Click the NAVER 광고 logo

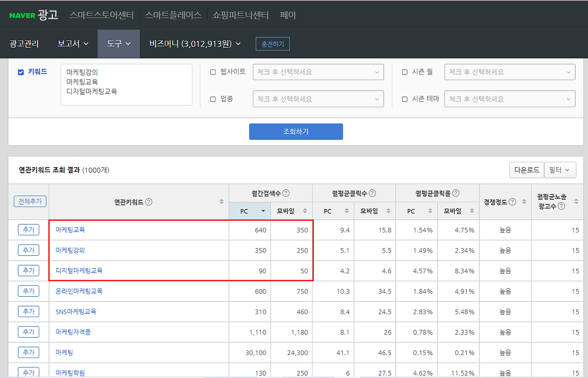coord(34,15)
